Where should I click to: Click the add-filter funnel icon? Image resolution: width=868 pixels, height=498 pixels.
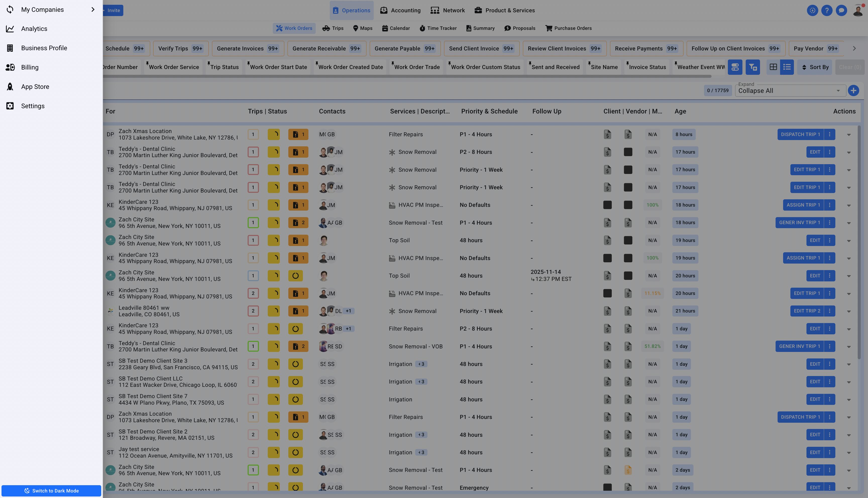[753, 67]
